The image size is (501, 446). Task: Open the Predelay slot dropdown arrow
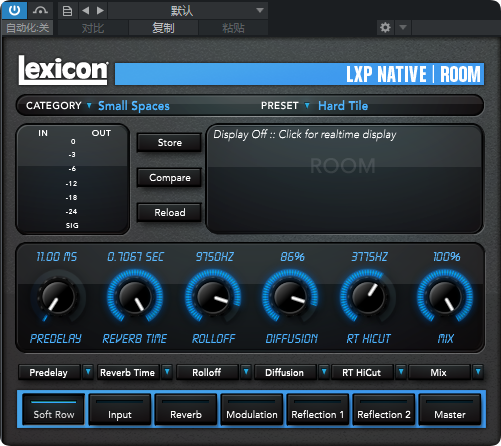[x=88, y=372]
